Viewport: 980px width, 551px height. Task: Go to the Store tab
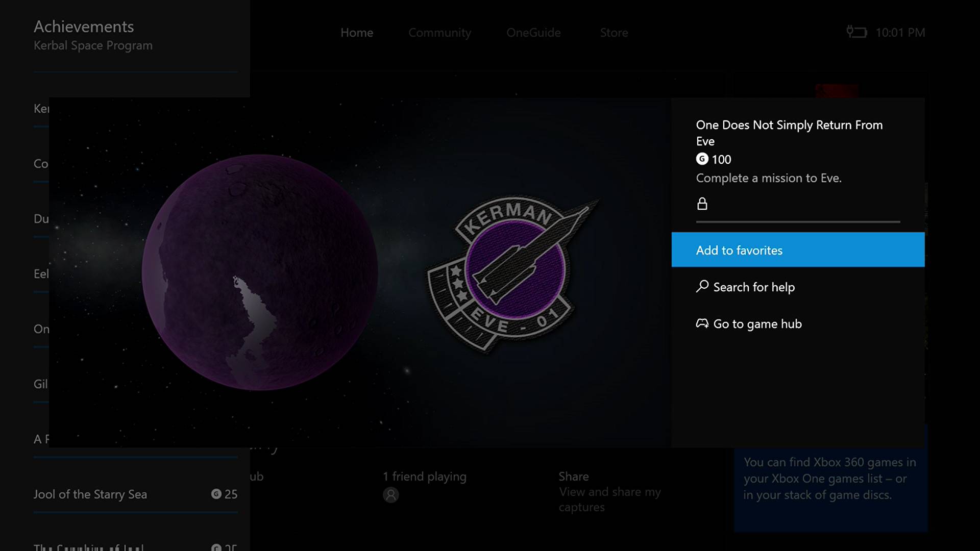pos(614,33)
